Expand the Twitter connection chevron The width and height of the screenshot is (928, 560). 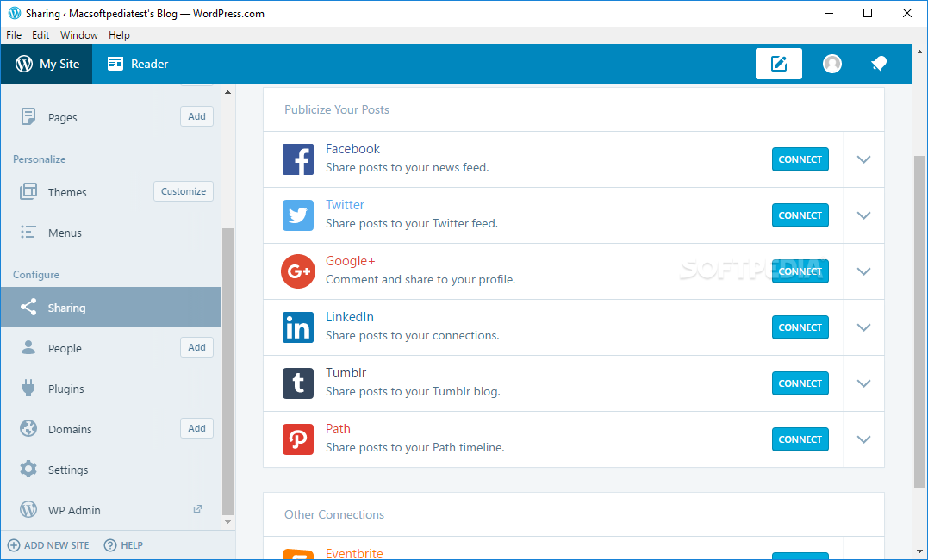(x=863, y=215)
